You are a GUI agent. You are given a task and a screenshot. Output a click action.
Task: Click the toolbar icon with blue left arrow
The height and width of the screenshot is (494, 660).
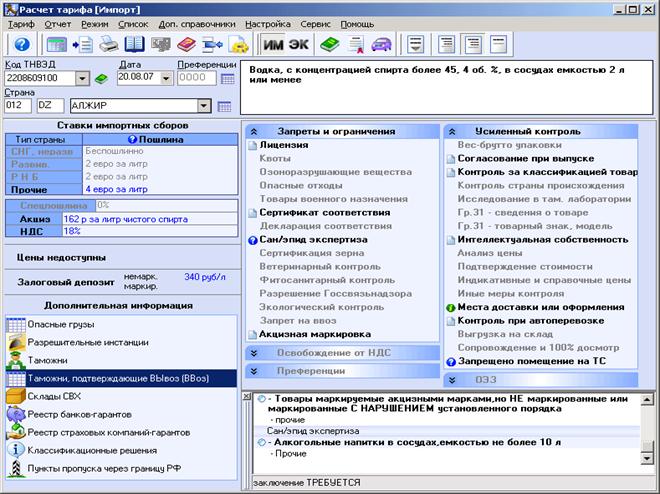(213, 44)
